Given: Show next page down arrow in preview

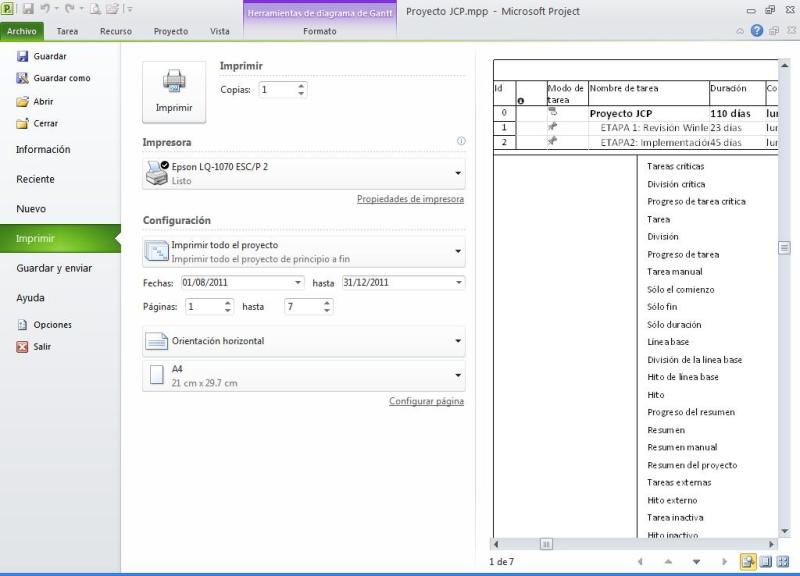Looking at the screenshot, I should click(x=696, y=562).
